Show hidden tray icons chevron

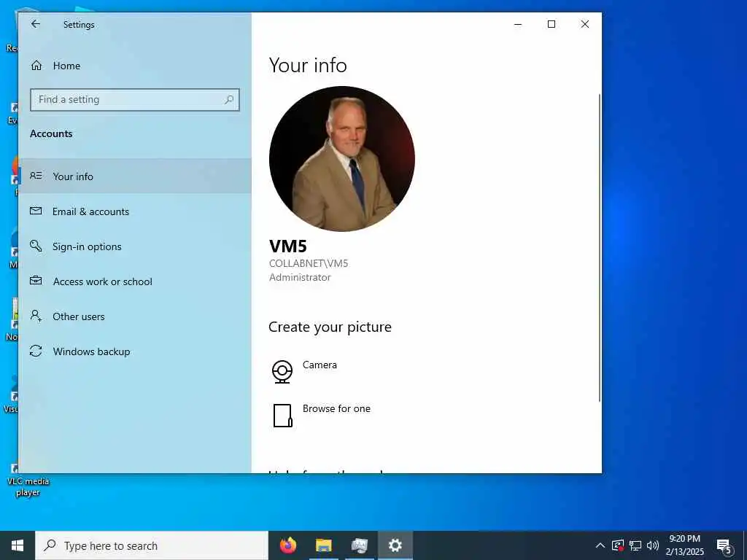(x=600, y=545)
